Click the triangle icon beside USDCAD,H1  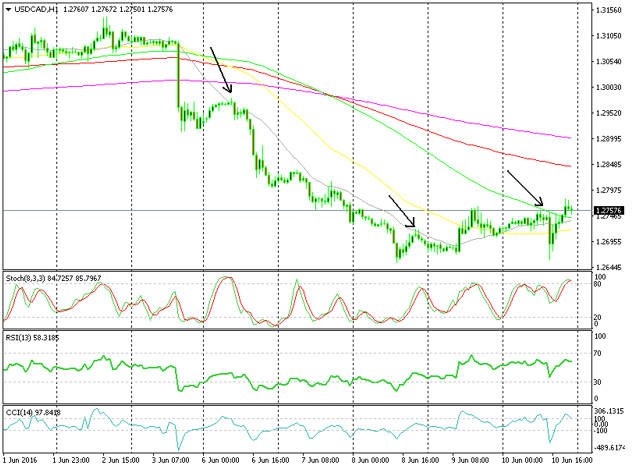9,10
